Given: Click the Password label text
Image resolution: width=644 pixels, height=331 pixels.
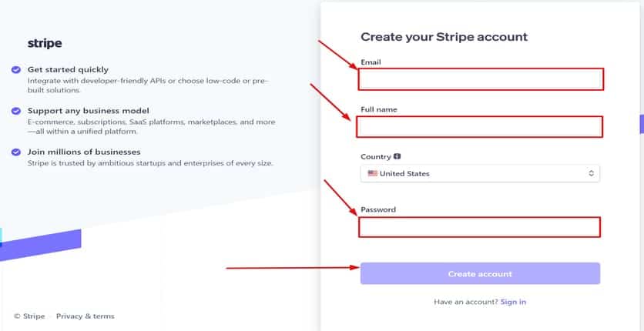Looking at the screenshot, I should tap(378, 210).
